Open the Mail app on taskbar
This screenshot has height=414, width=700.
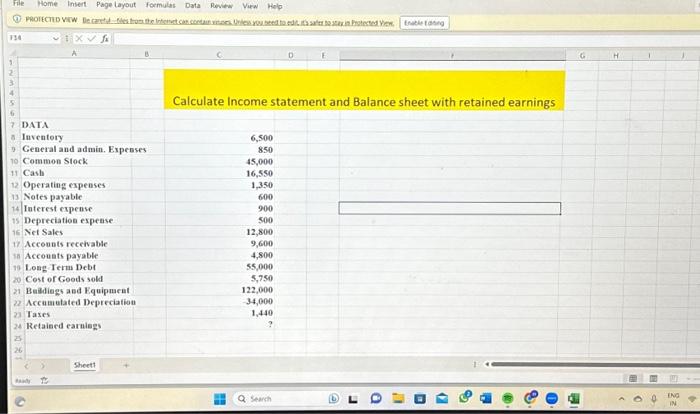click(442, 398)
